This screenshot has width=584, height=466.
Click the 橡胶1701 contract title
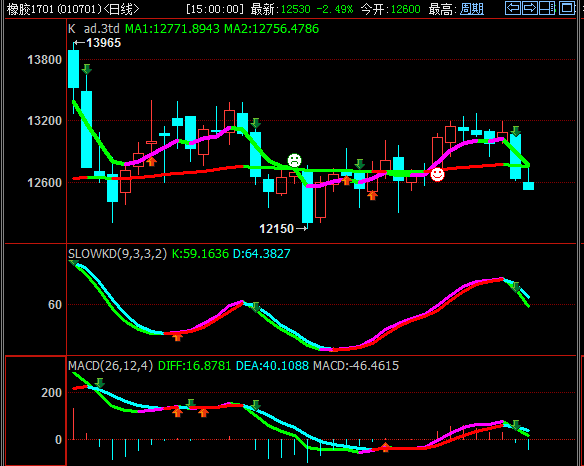click(x=54, y=9)
